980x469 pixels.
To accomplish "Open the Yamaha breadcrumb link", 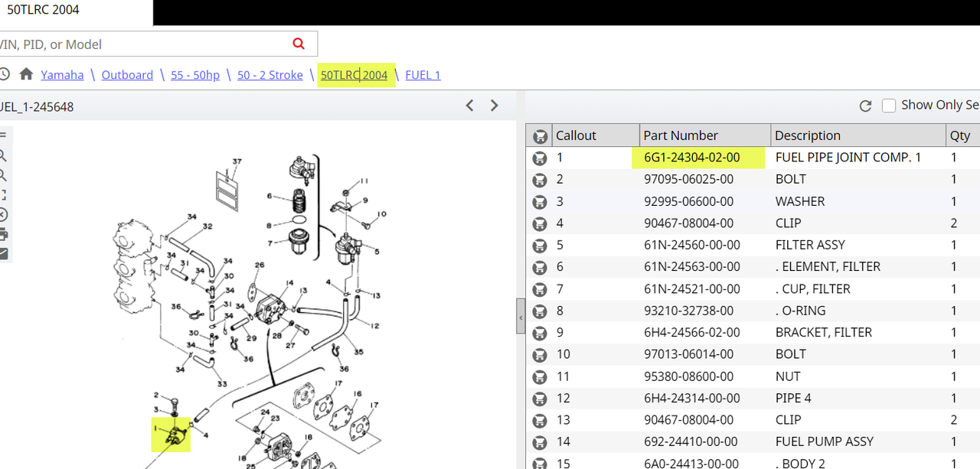I will [x=63, y=75].
